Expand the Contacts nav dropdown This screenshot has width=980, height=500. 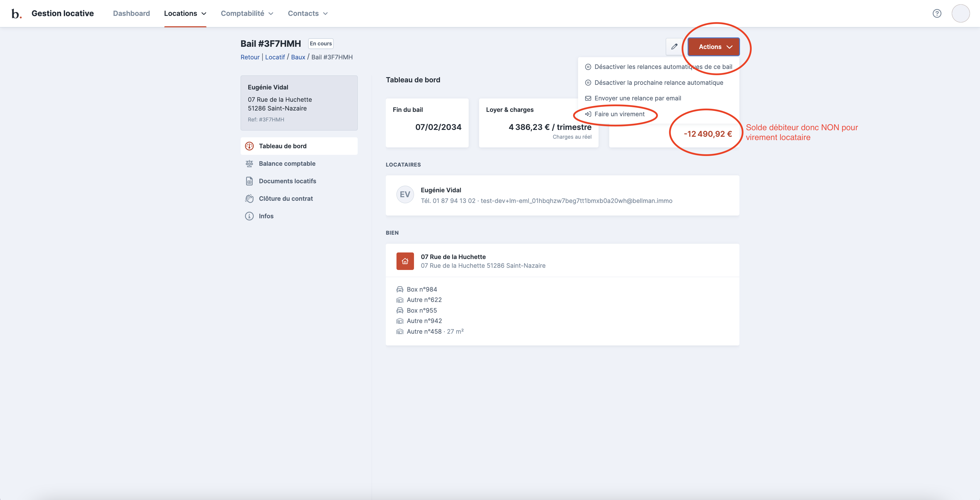click(307, 13)
